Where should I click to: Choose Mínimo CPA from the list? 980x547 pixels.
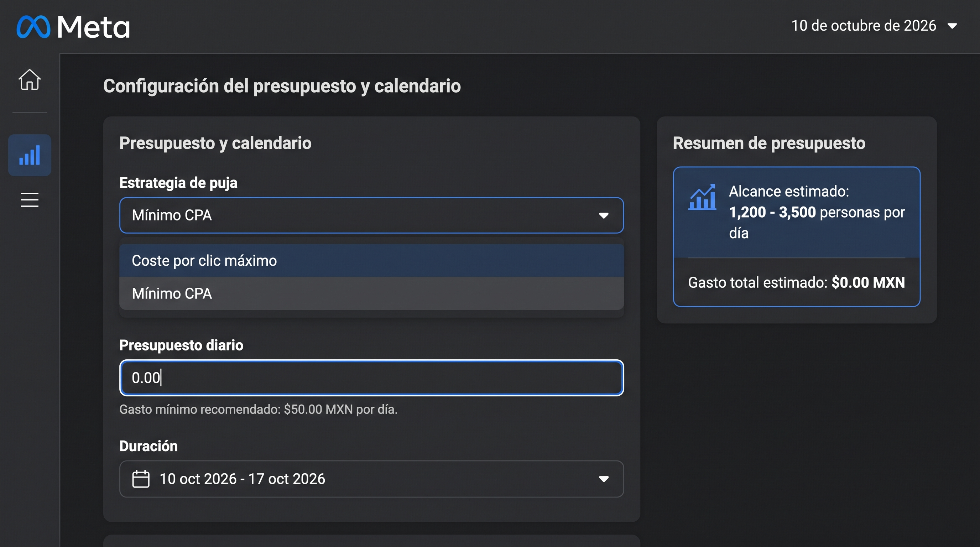pos(371,293)
